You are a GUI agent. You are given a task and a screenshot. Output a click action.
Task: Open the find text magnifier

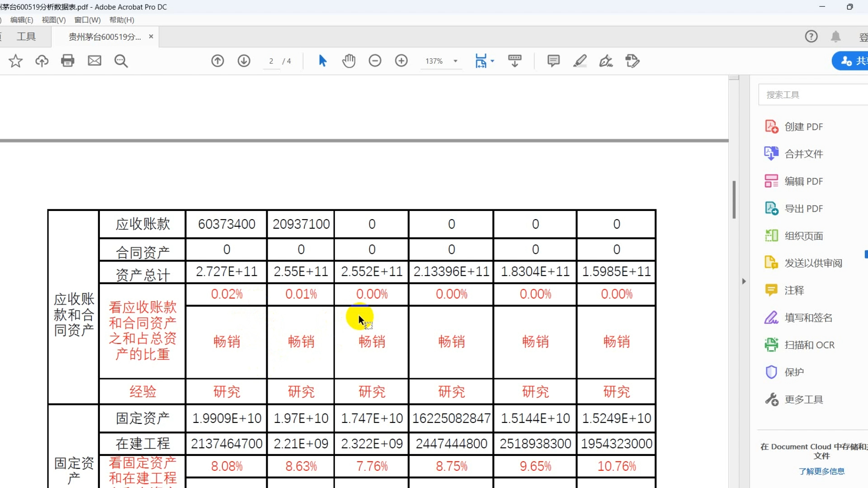click(x=121, y=61)
